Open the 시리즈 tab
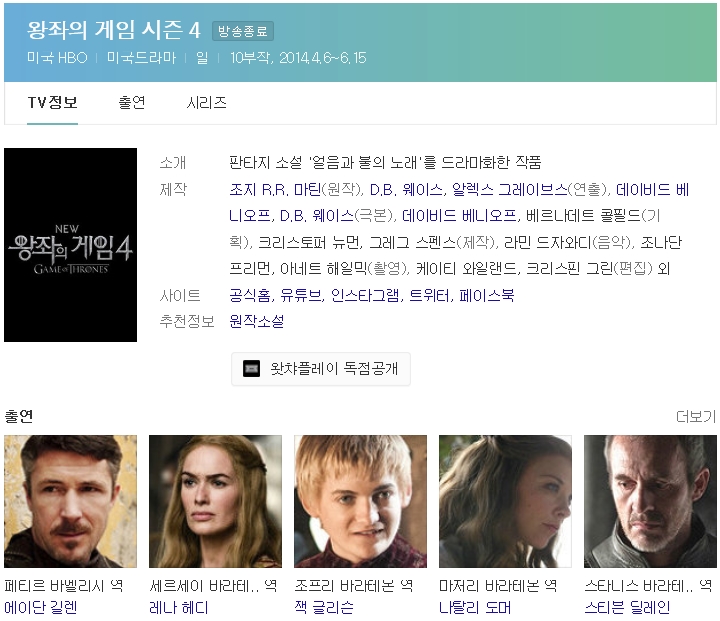The image size is (720, 621). [x=207, y=103]
